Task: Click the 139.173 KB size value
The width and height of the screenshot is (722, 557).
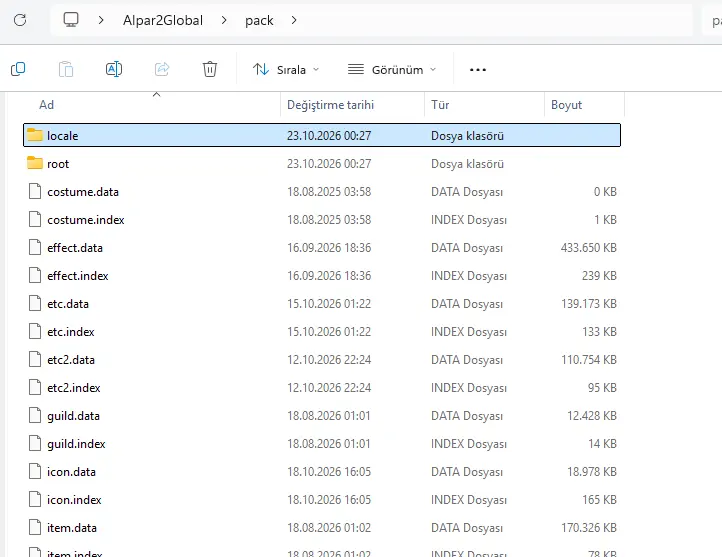Action: 588,304
